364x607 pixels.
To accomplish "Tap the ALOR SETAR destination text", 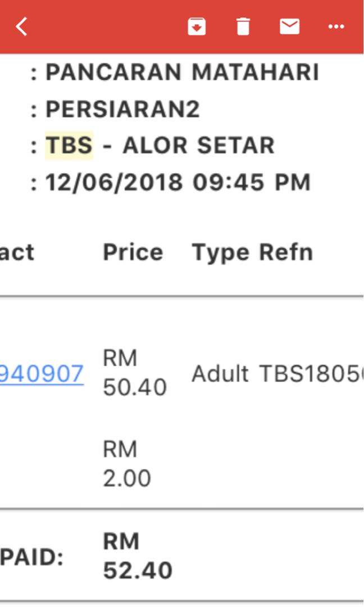I will (198, 146).
